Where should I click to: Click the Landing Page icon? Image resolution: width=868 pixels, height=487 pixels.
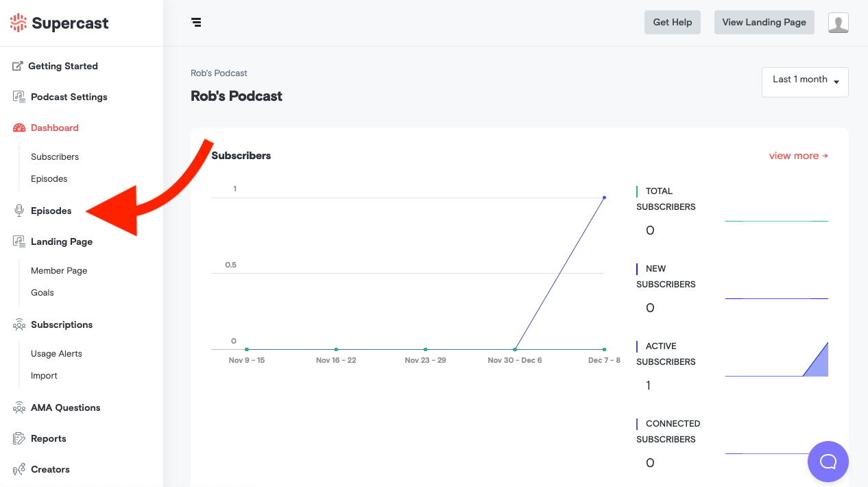[x=19, y=241]
